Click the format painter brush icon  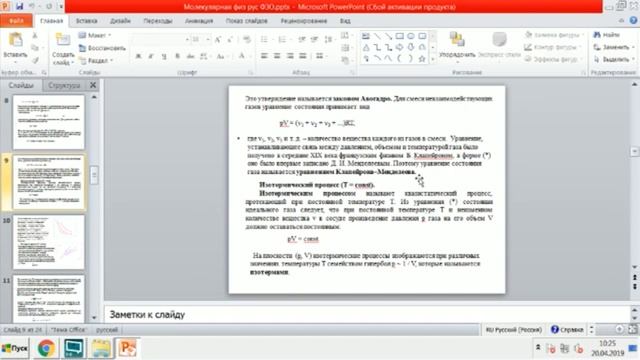click(x=35, y=60)
